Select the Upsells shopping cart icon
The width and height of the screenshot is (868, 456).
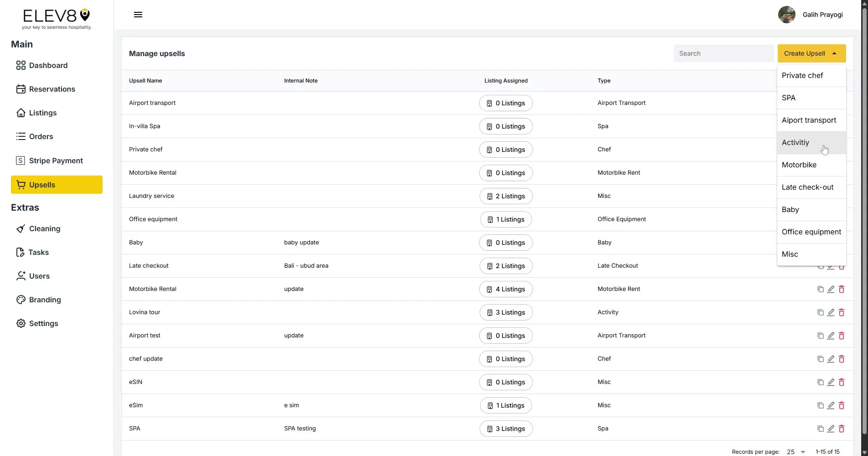(x=21, y=185)
